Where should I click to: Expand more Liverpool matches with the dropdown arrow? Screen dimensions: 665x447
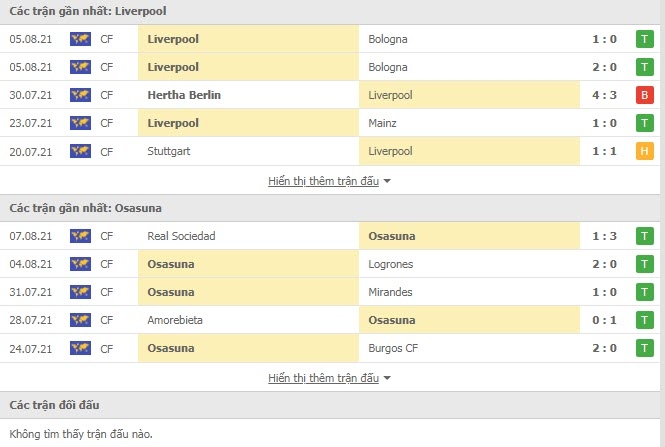tap(387, 181)
